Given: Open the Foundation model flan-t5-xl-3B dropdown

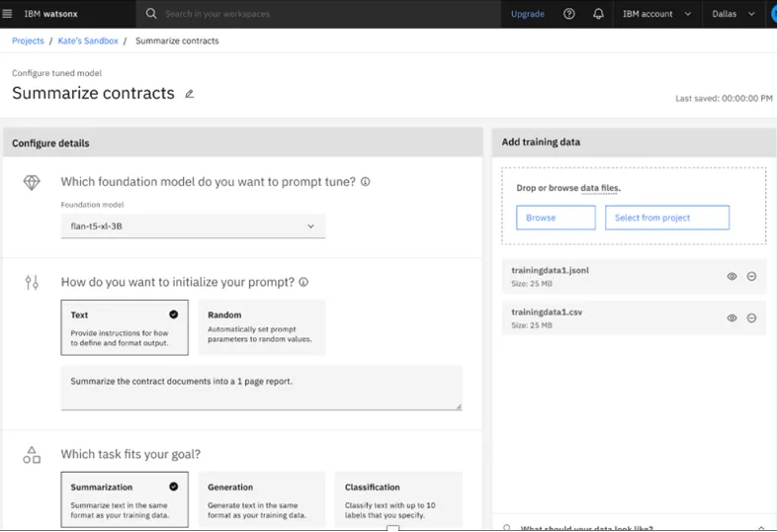Looking at the screenshot, I should pyautogui.click(x=193, y=226).
